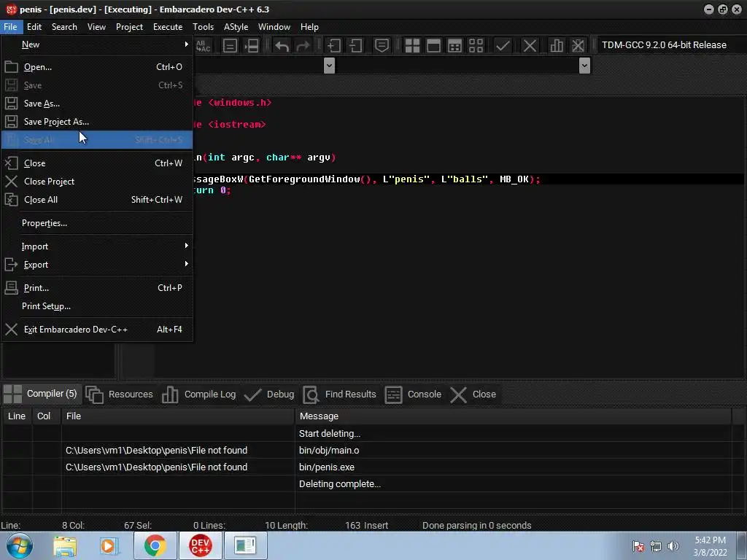Image resolution: width=747 pixels, height=560 pixels.
Task: Choose Save As... in File menu
Action: [97, 104]
